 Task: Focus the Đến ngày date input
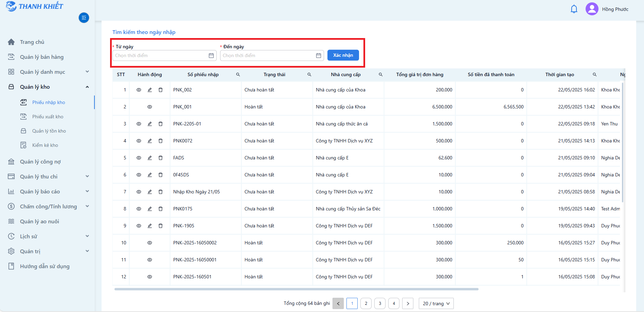272,55
